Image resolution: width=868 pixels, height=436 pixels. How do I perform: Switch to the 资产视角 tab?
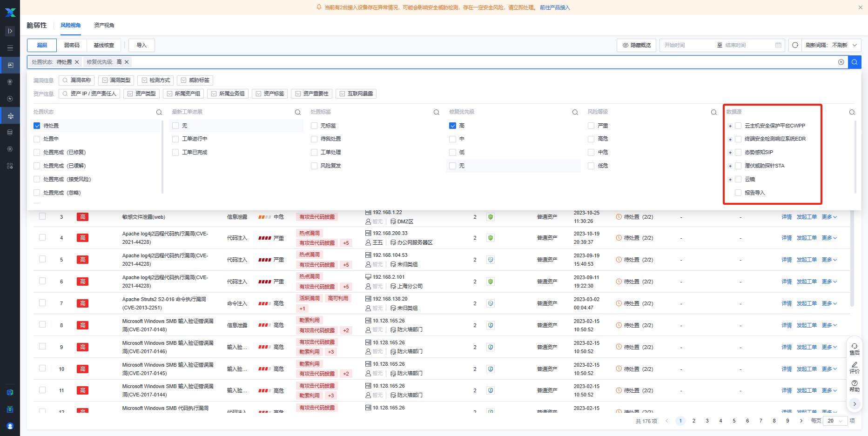click(104, 25)
